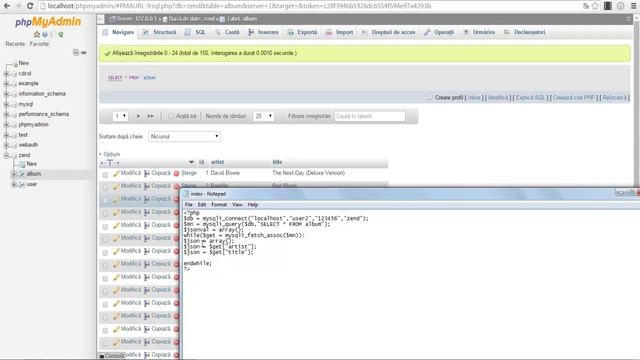Open the Inserare tab
The width and height of the screenshot is (640, 360).
tap(263, 32)
